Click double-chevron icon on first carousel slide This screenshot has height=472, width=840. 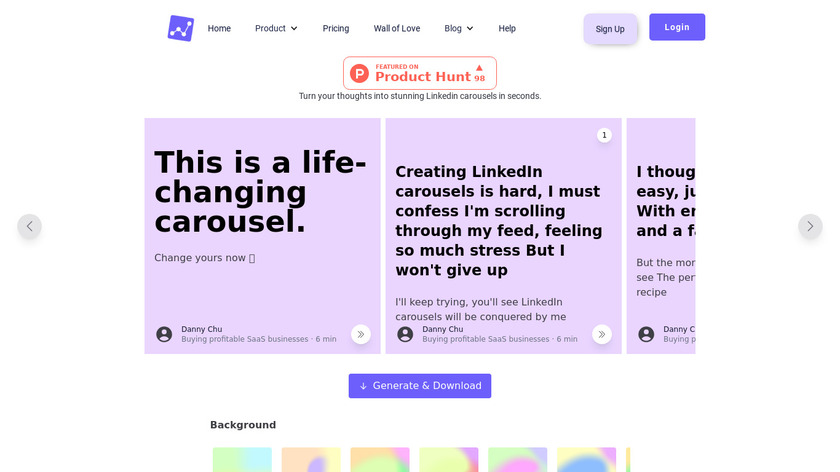[361, 334]
